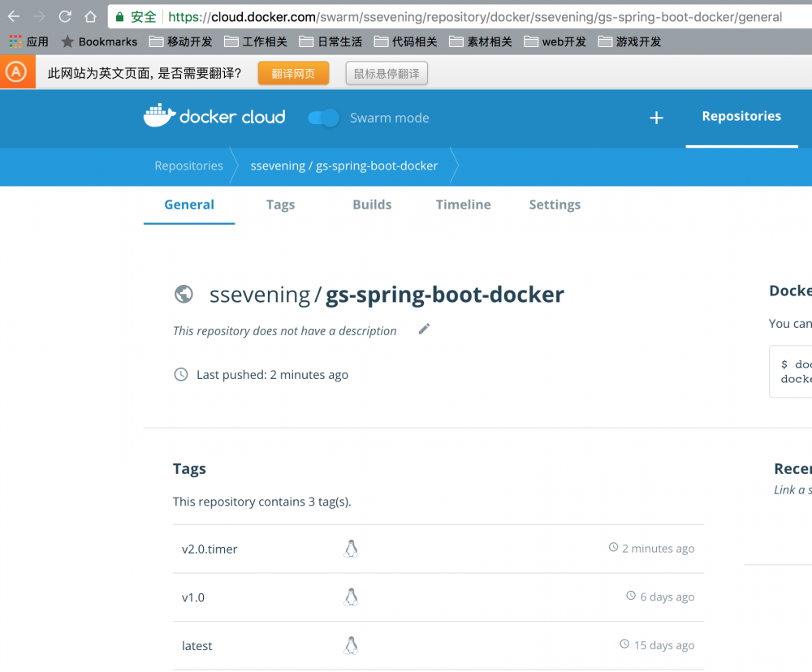Click the pencil to edit repository description
Image resolution: width=812 pixels, height=672 pixels.
click(423, 329)
